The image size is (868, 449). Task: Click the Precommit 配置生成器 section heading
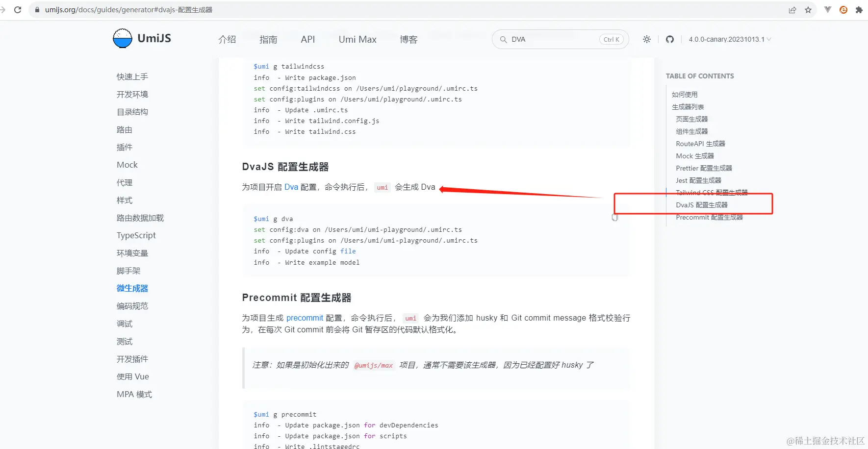point(297,298)
